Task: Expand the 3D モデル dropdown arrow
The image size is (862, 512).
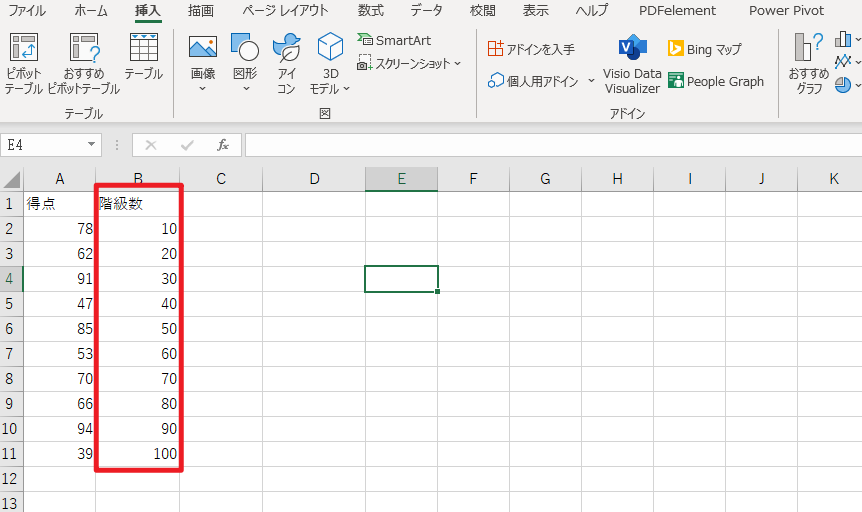Action: point(346,89)
